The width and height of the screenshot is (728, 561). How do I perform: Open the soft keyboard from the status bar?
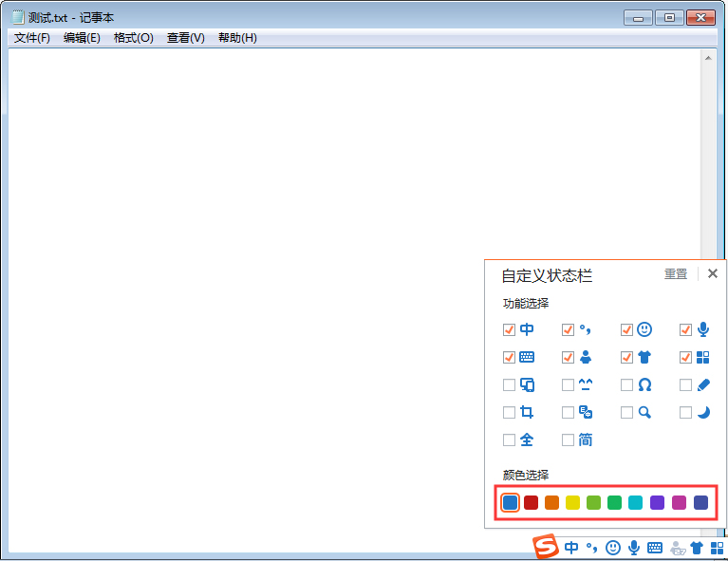pos(655,548)
